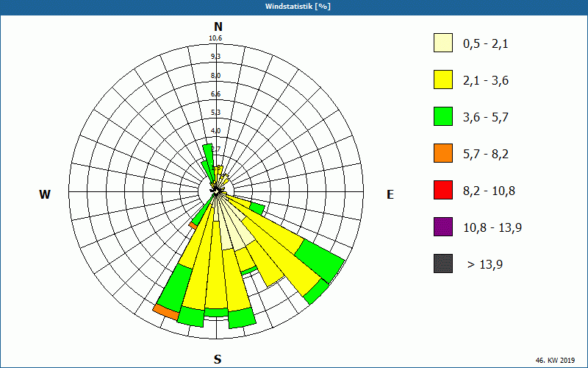
Task: Click the orange tip of the south-southwest wind bar
Action: coord(166,312)
